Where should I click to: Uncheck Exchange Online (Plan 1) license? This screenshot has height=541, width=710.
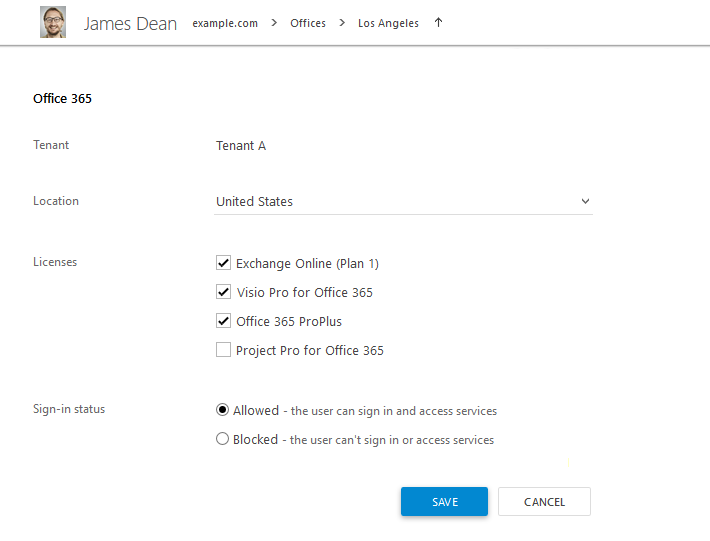[223, 263]
